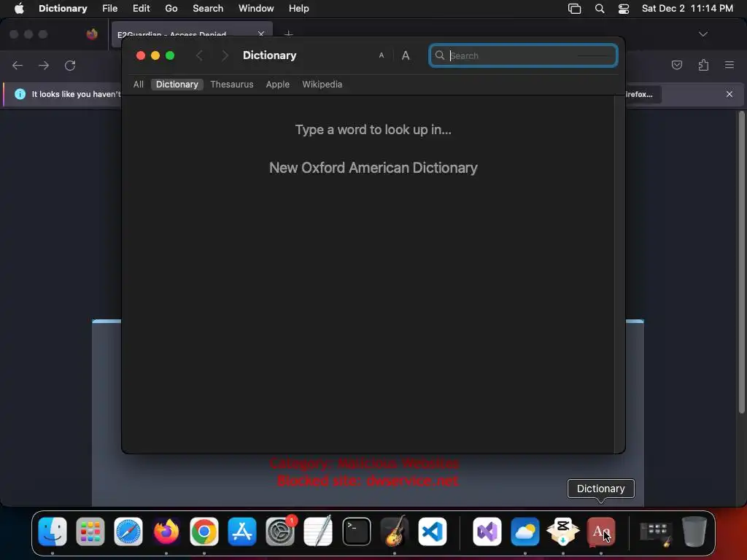Image resolution: width=747 pixels, height=560 pixels.
Task: Close the E2Guardian Access Denied tab
Action: tap(261, 34)
